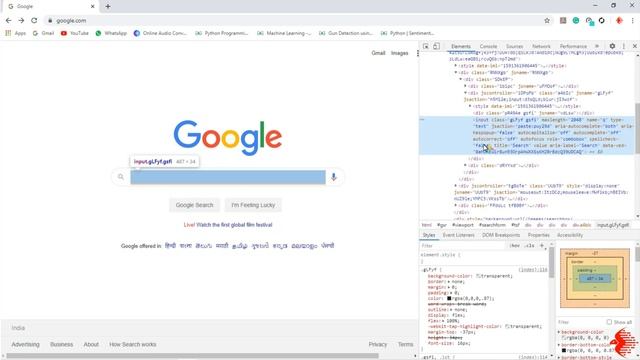The height and width of the screenshot is (360, 640).
Task: Expand the background-color computed property
Action: pyautogui.click(x=559, y=332)
